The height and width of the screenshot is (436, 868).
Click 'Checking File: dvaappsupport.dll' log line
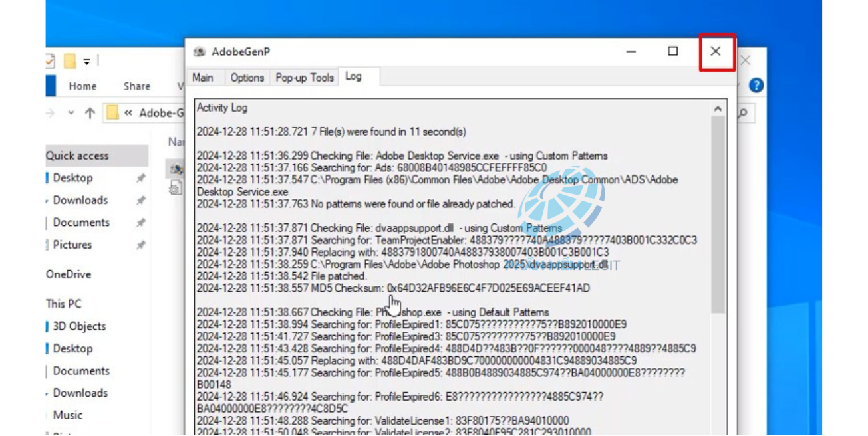click(x=379, y=228)
